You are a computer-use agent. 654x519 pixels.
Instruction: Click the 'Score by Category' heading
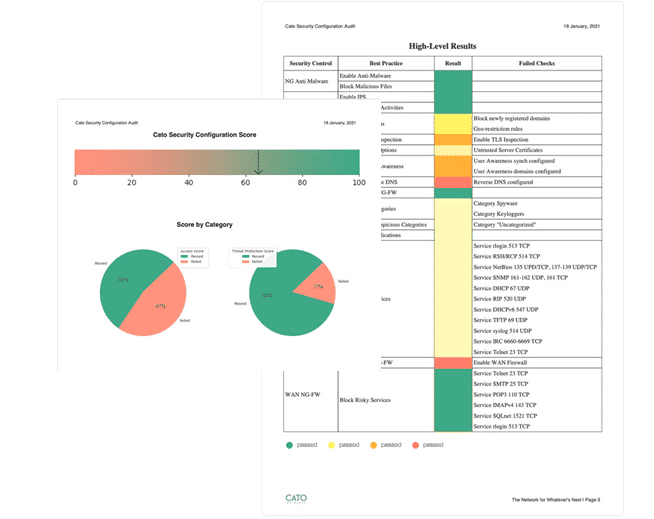204,224
